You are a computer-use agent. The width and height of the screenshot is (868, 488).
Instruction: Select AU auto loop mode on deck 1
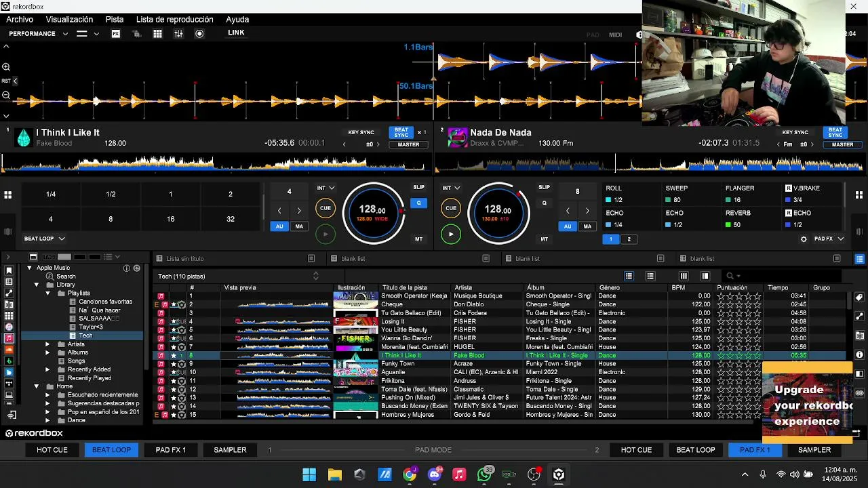[x=279, y=226]
